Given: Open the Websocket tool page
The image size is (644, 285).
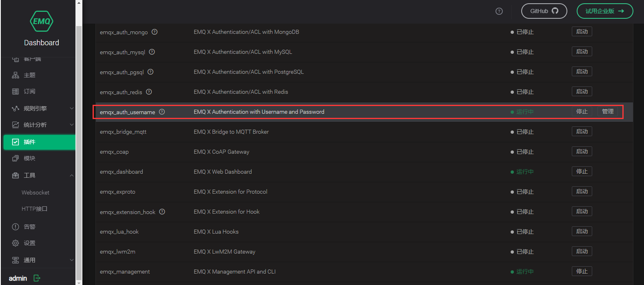Looking at the screenshot, I should (x=35, y=192).
